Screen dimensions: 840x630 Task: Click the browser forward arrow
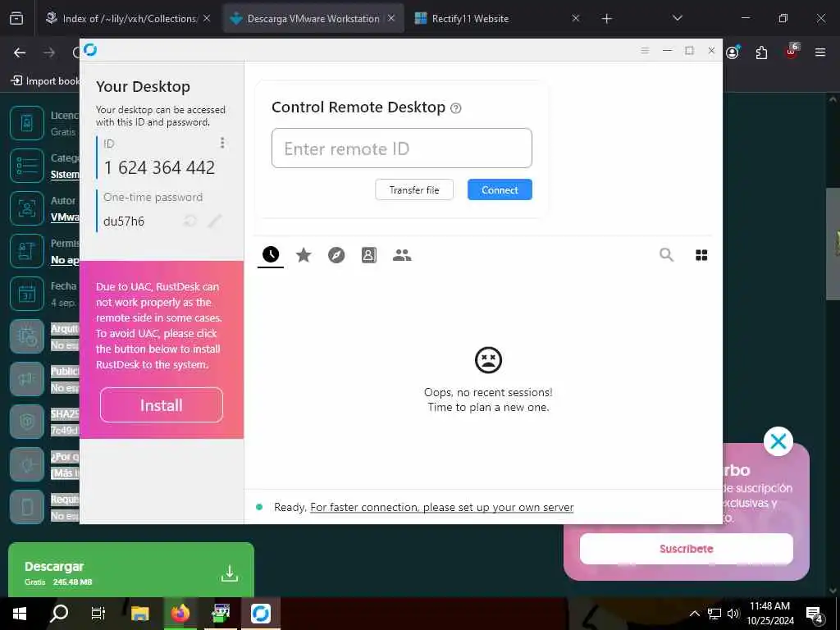[x=49, y=52]
